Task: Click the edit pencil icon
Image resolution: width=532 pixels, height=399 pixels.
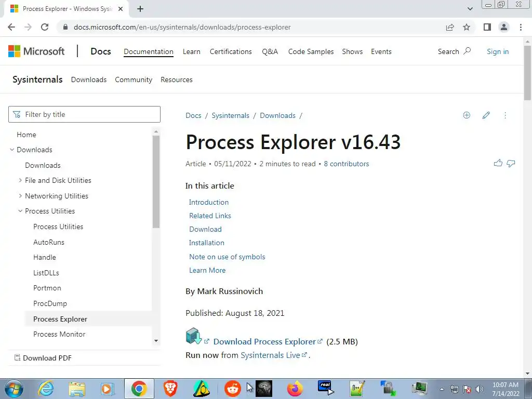Action: (486, 115)
